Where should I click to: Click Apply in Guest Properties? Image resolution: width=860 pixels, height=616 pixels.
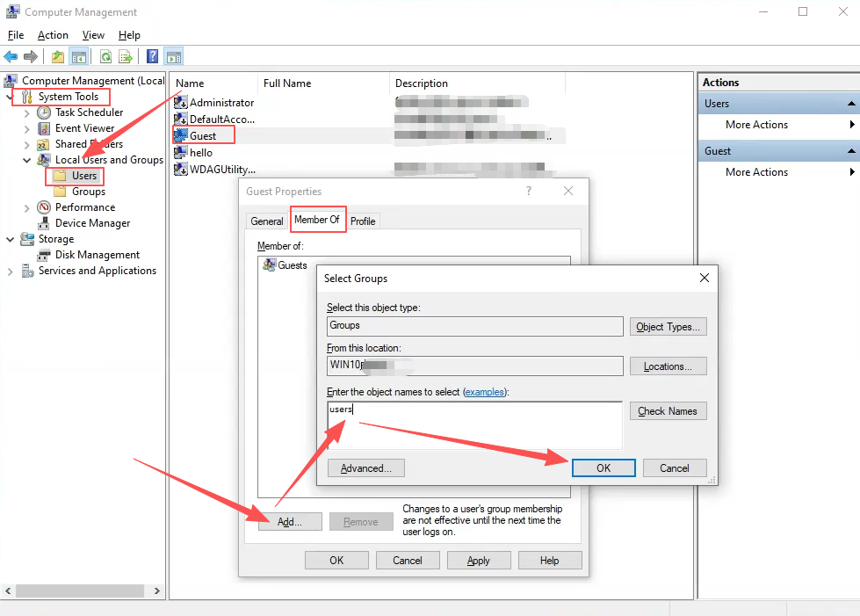[x=479, y=561]
